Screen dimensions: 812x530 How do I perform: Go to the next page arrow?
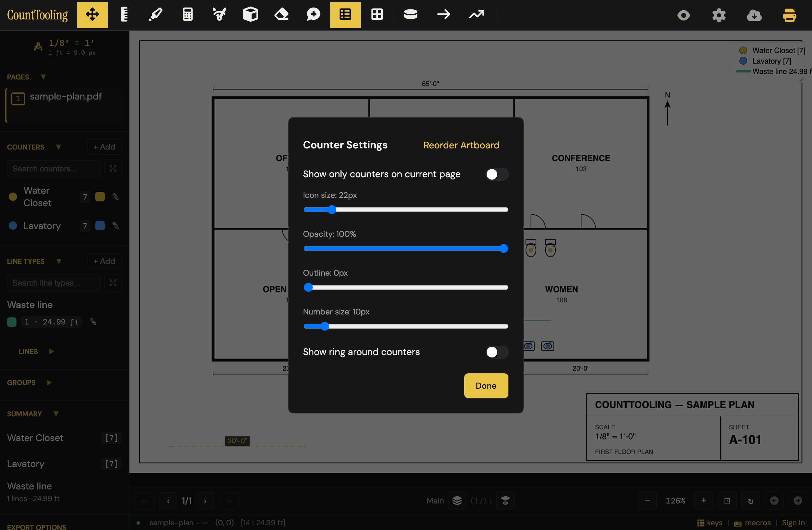pyautogui.click(x=205, y=501)
